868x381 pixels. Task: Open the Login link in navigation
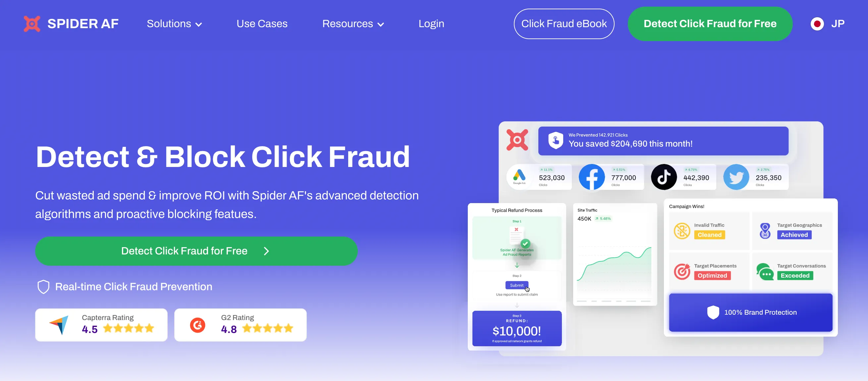coord(431,24)
